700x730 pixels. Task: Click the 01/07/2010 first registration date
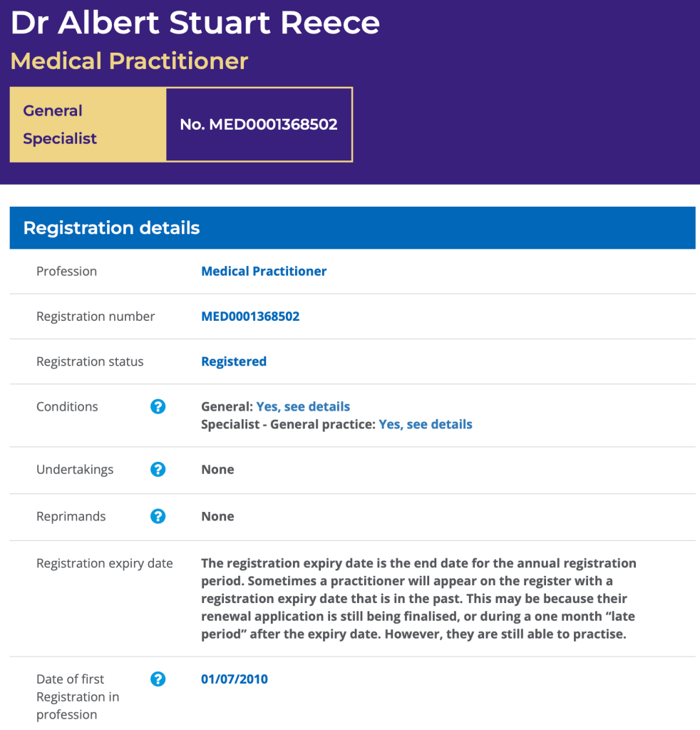point(235,679)
